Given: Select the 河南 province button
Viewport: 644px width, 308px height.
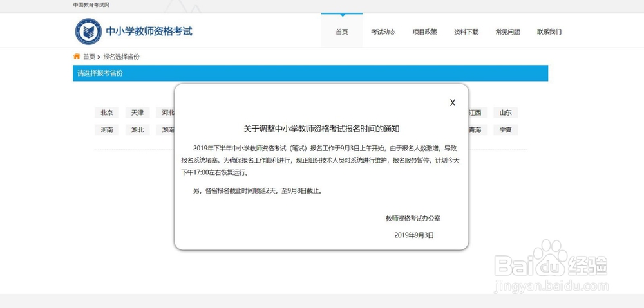Looking at the screenshot, I should pos(107,130).
